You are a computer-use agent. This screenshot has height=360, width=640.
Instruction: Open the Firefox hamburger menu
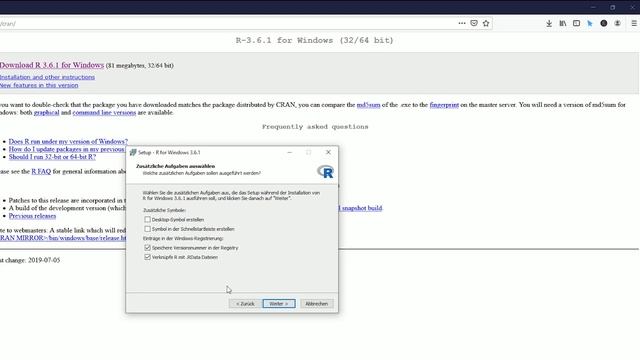pos(634,24)
